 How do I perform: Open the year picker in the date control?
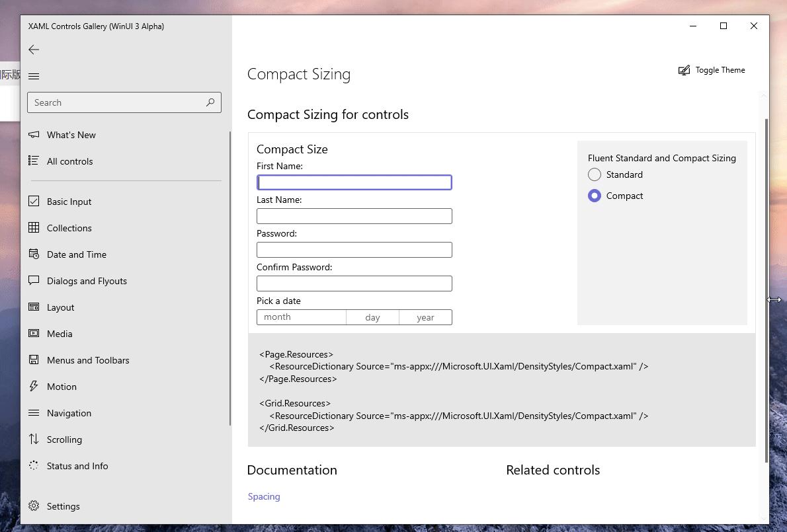[x=425, y=317]
